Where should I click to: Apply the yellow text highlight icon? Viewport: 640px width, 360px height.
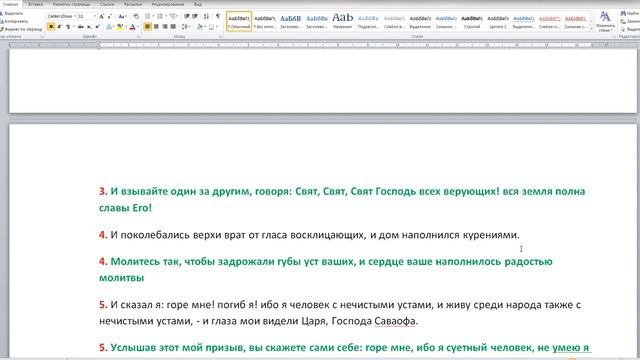click(120, 27)
